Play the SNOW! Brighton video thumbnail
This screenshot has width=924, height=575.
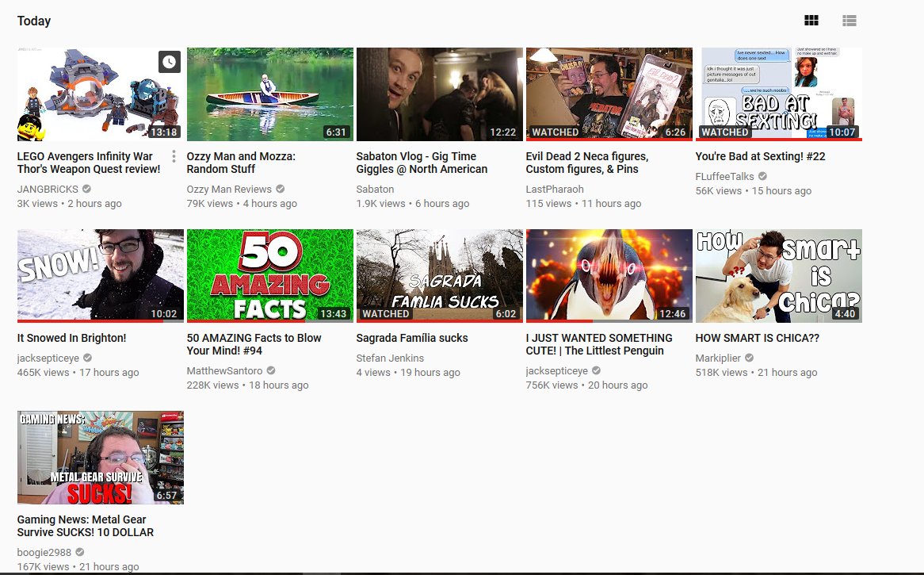pyautogui.click(x=100, y=276)
